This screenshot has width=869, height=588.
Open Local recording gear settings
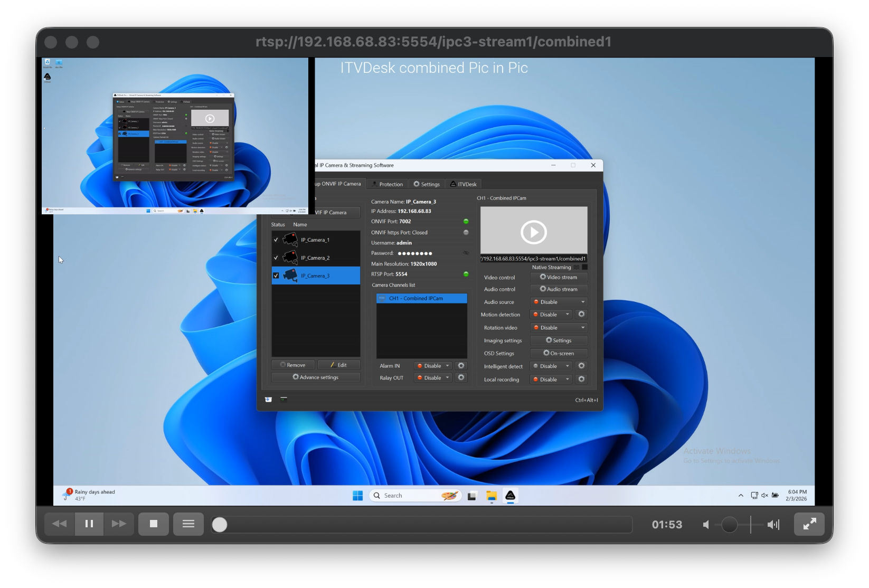pos(581,380)
